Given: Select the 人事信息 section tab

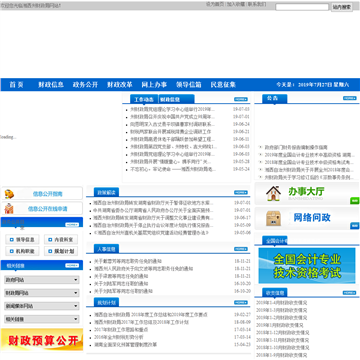Looking at the screenshot, I should (106, 249).
